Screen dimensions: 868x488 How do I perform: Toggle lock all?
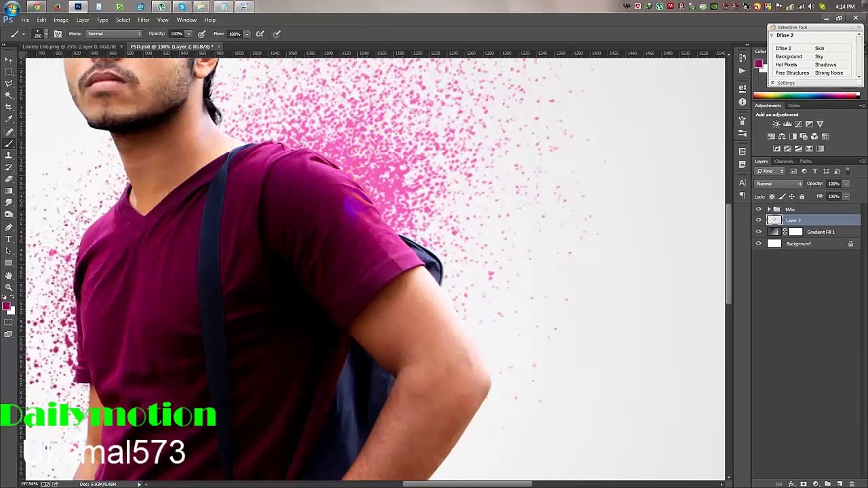(x=802, y=197)
